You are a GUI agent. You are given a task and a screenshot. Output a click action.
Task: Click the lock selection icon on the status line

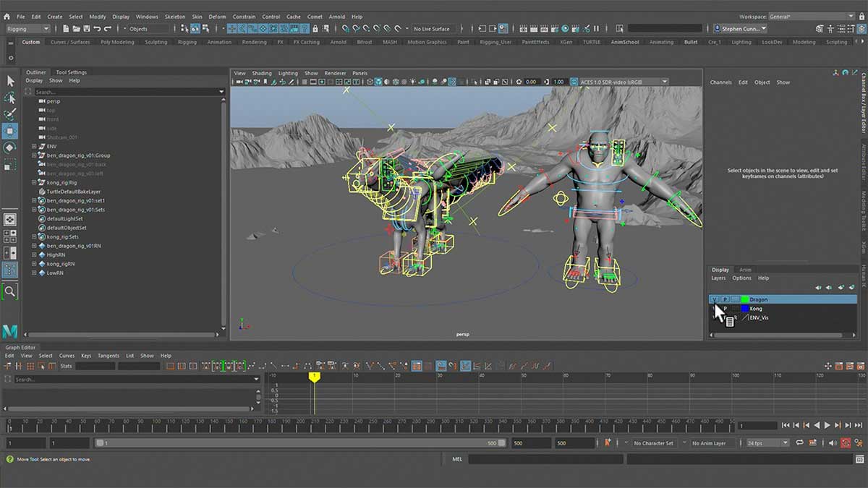pyautogui.click(x=315, y=27)
